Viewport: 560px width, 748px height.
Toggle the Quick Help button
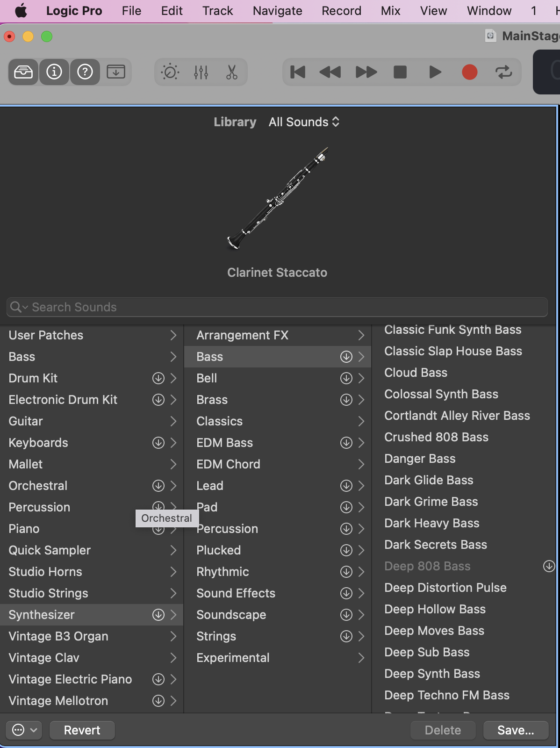point(85,72)
